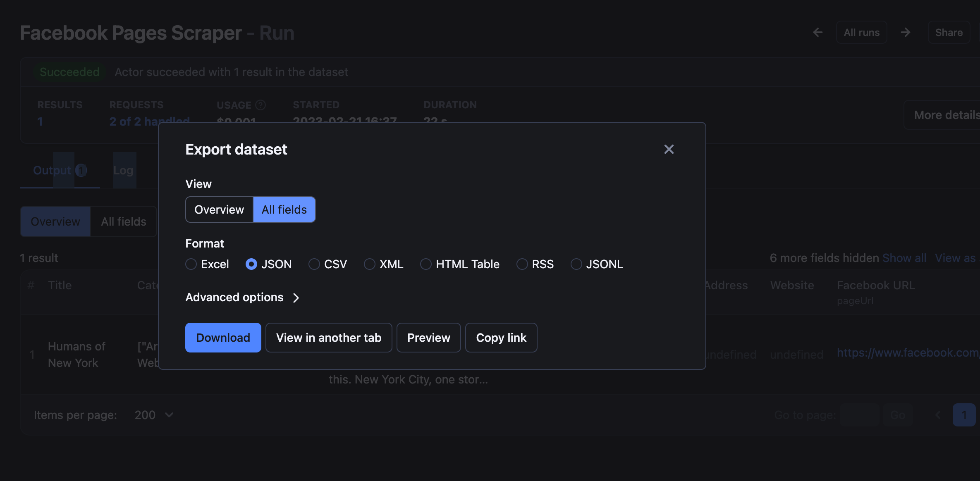Switch to All fields view in export
The image size is (980, 481).
click(x=284, y=209)
